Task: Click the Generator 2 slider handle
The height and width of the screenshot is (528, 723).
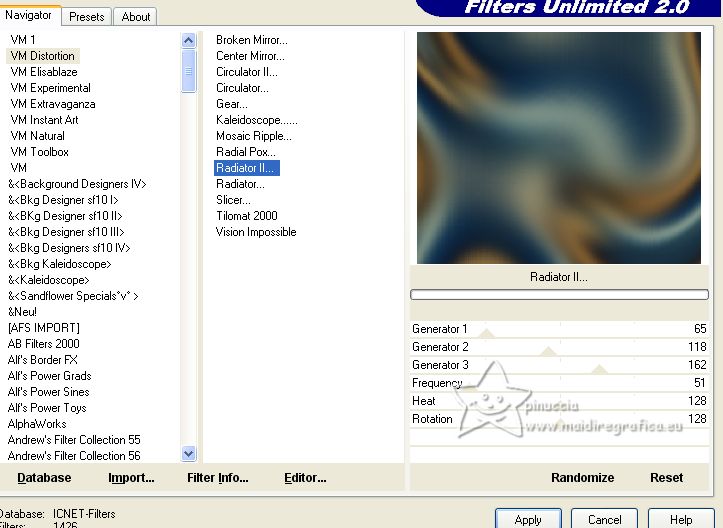Action: tap(548, 351)
